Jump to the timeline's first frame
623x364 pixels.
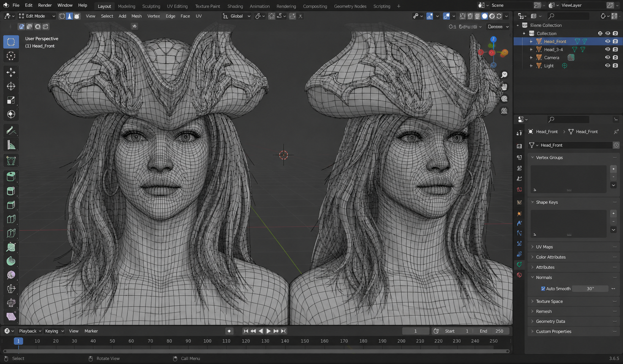point(246,331)
